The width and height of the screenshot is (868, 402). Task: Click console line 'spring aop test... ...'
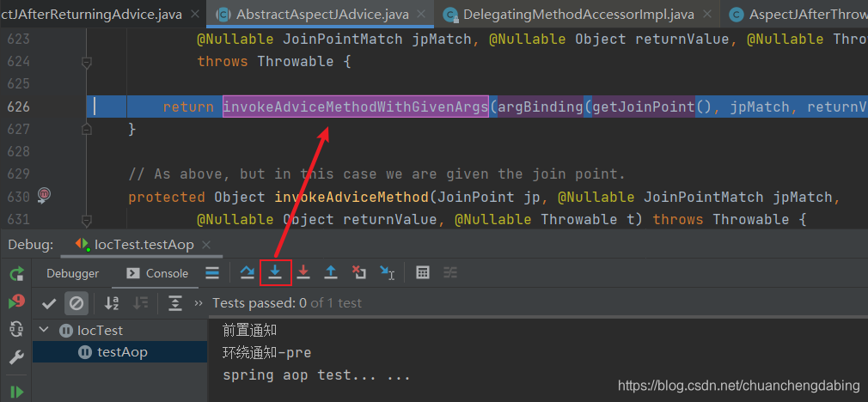click(x=316, y=375)
